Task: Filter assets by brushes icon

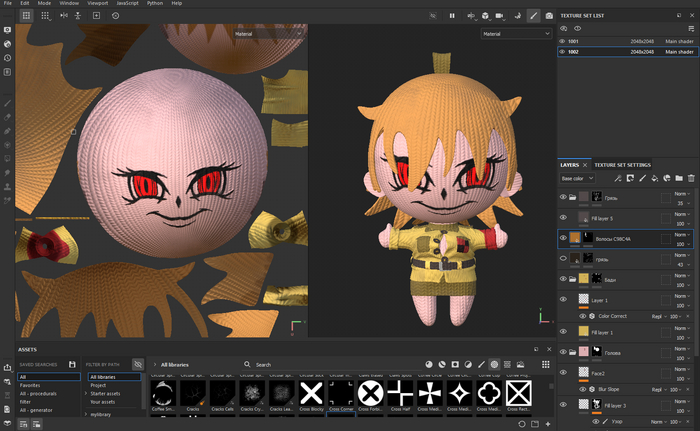Action: 481,364
